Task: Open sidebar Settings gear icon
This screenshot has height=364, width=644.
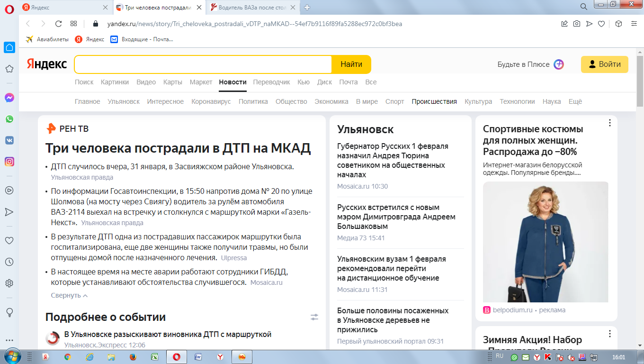Action: point(9,283)
